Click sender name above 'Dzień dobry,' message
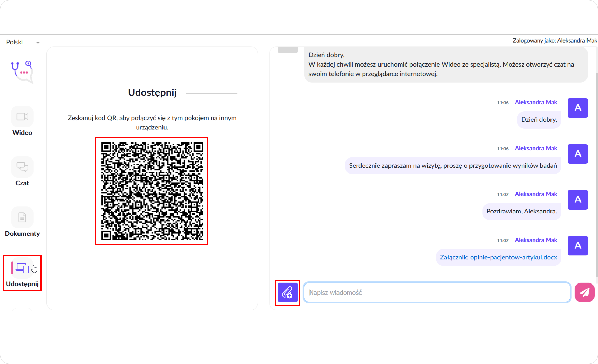The height and width of the screenshot is (364, 598). click(536, 102)
